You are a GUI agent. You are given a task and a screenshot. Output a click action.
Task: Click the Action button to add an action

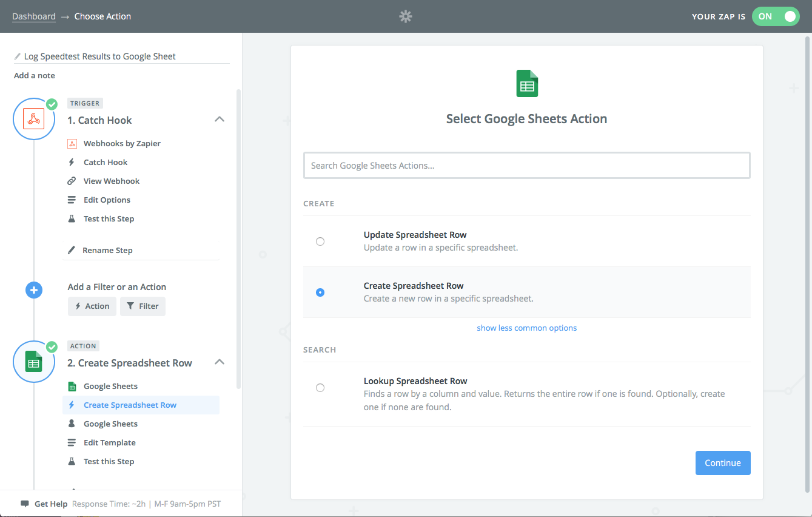[x=92, y=306]
